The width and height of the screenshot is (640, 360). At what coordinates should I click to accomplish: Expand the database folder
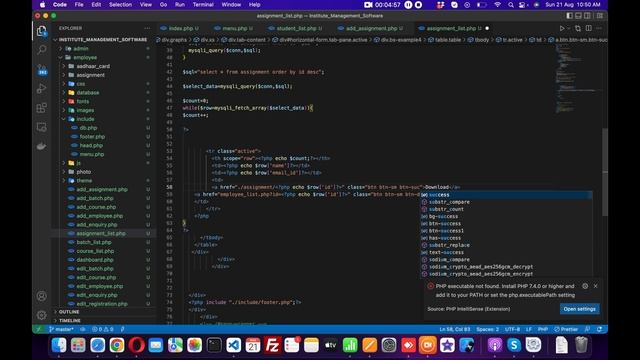click(88, 93)
